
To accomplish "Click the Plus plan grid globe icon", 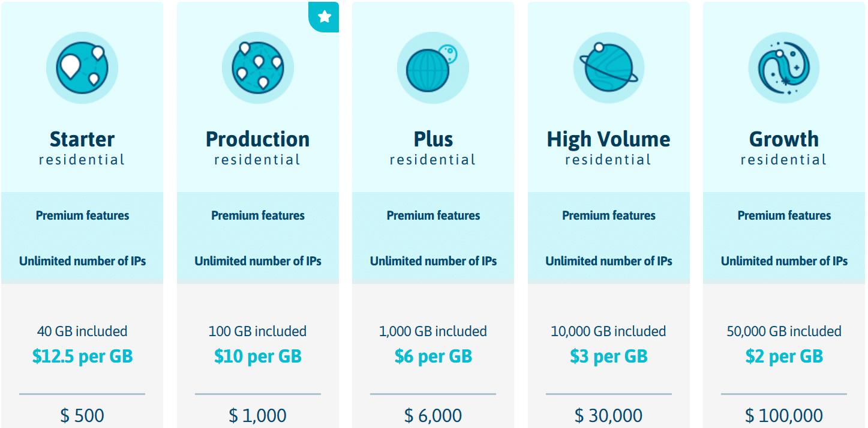I will click(433, 68).
